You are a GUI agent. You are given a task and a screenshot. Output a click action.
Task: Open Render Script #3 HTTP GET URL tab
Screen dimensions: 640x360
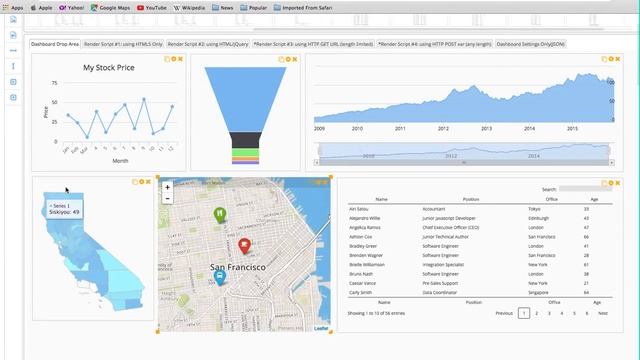[x=313, y=44]
